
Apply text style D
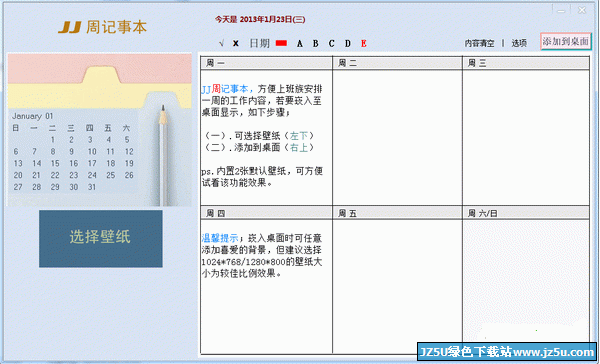[347, 43]
